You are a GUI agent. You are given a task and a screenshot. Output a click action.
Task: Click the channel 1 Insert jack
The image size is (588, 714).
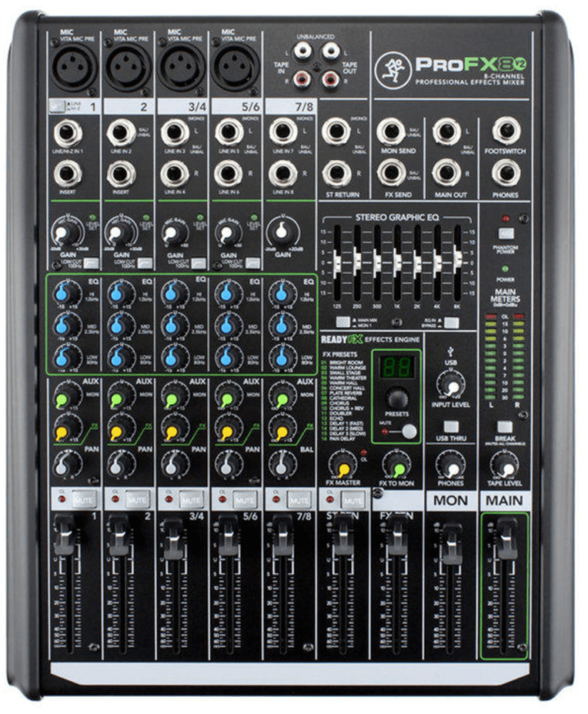(67, 174)
